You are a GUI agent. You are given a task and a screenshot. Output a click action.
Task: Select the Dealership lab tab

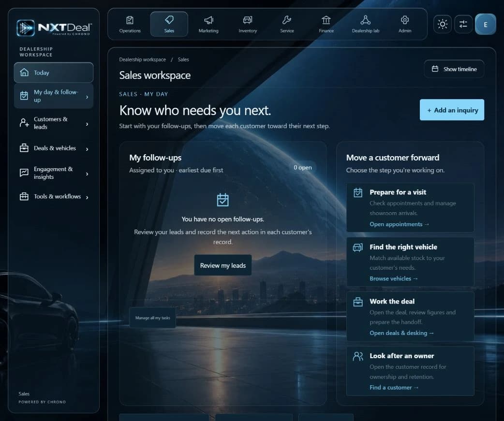tap(366, 24)
